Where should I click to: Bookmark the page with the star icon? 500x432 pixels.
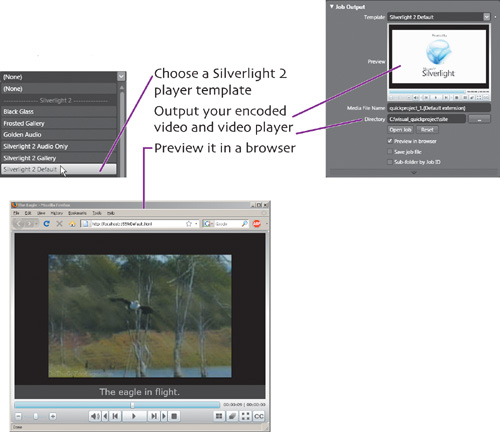pos(189,224)
